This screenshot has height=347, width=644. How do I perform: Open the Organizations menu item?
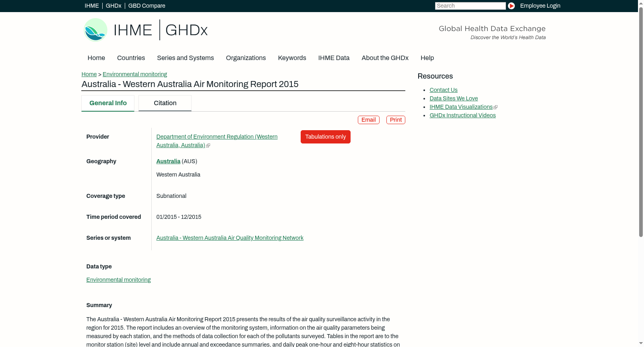[x=246, y=58]
